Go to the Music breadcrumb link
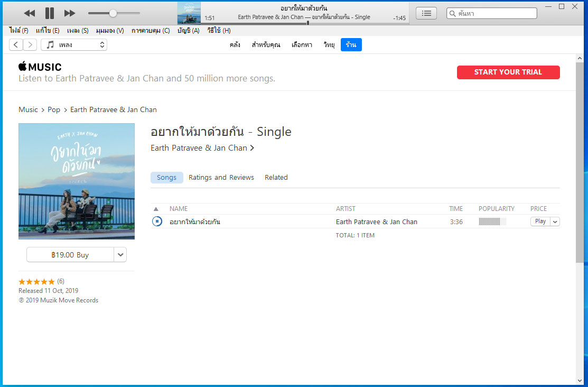 click(x=28, y=109)
